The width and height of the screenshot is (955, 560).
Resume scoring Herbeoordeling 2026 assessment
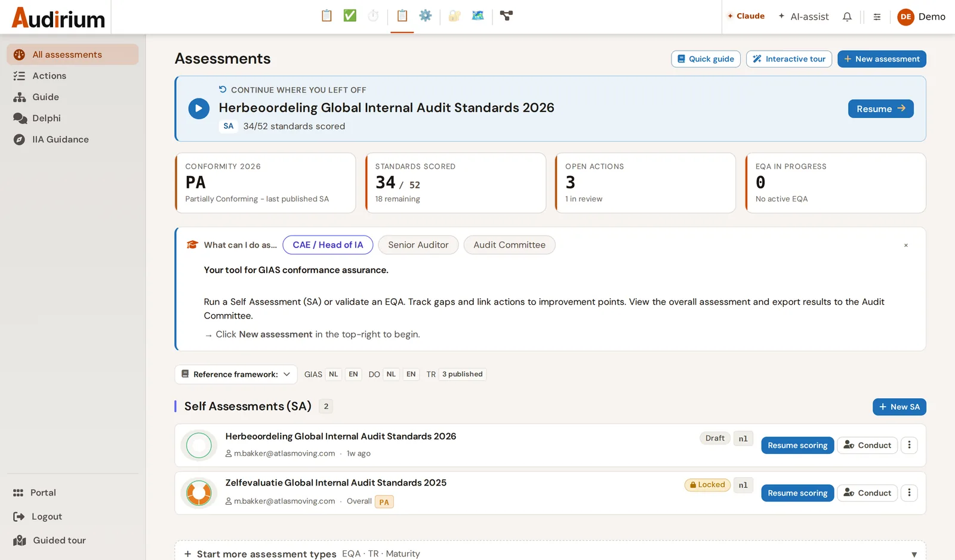coord(797,445)
